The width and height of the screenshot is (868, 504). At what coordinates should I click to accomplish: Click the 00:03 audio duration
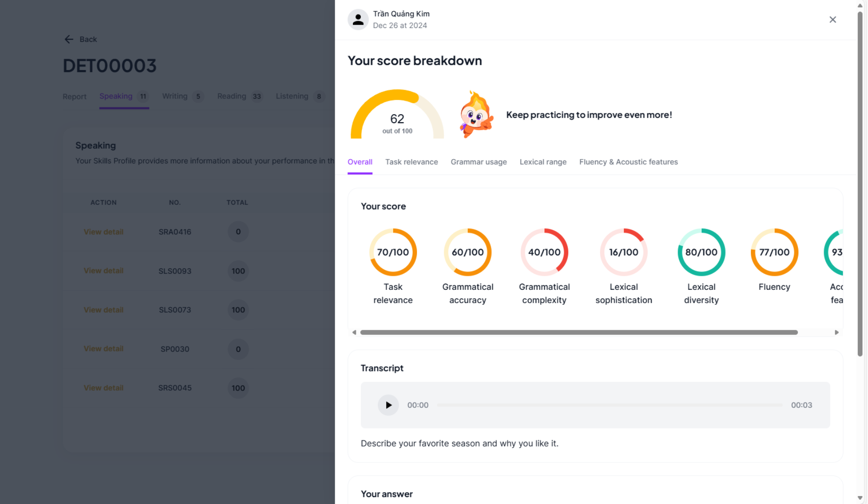coord(801,405)
